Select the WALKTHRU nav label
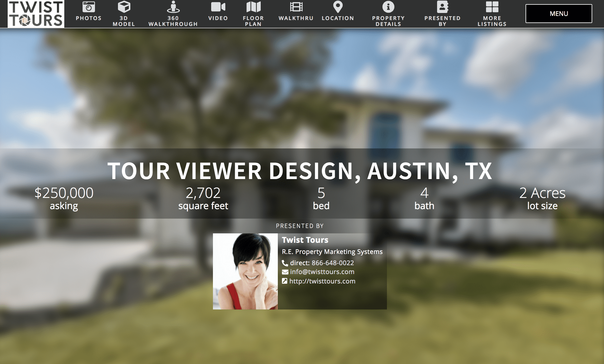Image resolution: width=604 pixels, height=364 pixels. pos(296,18)
